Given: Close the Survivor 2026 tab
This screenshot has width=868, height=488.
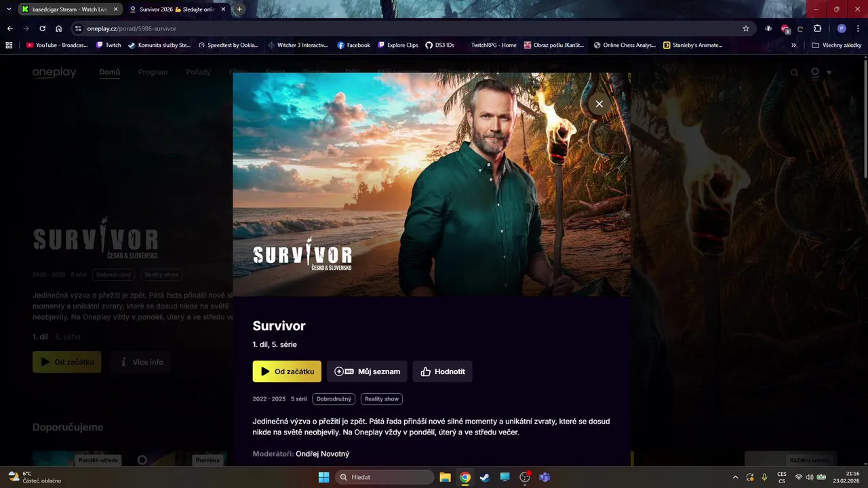Looking at the screenshot, I should pyautogui.click(x=223, y=9).
